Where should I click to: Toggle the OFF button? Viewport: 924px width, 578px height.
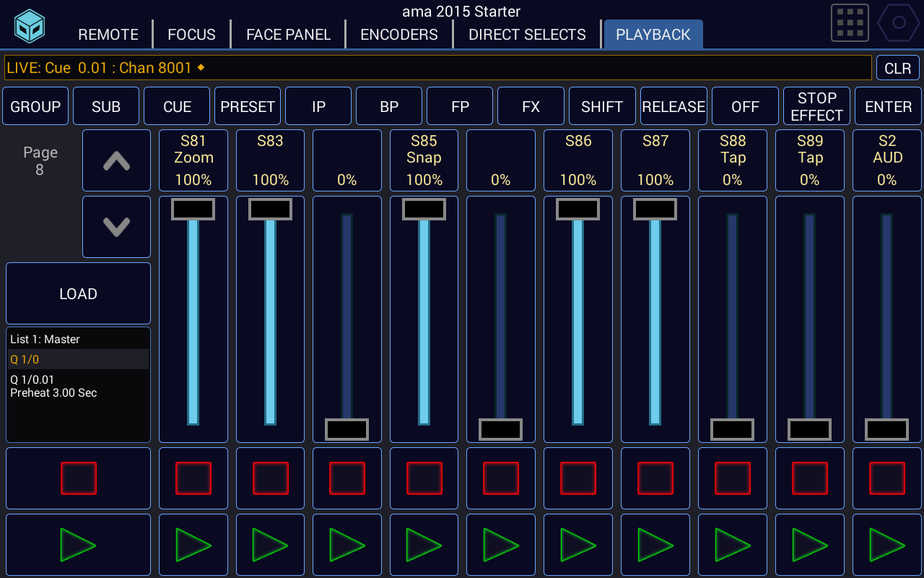pyautogui.click(x=745, y=107)
